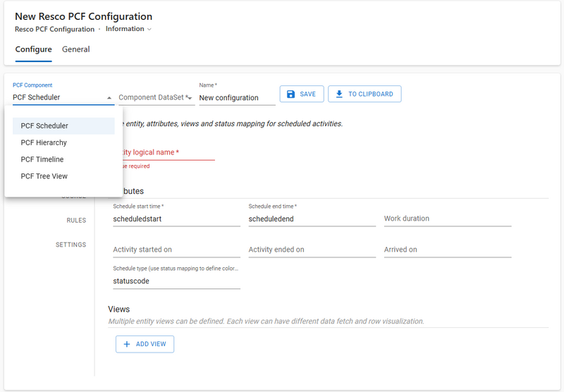Click the Arrived on field
The image size is (564, 392).
tap(448, 250)
